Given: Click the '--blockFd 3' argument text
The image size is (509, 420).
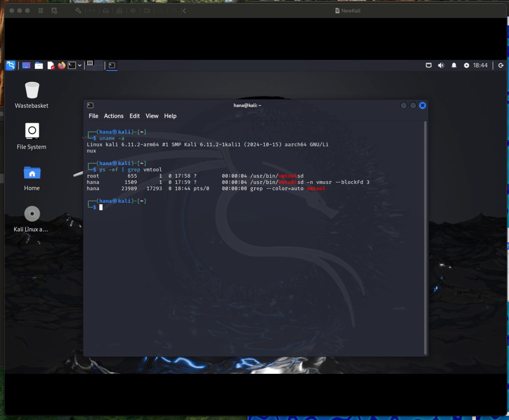Looking at the screenshot, I should [352, 182].
